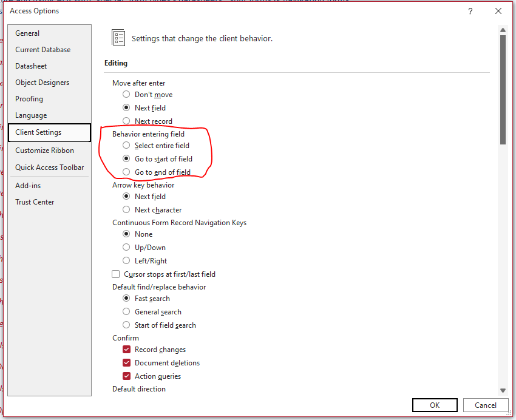This screenshot has height=420, width=516.
Task: Open Customize Ribbon settings
Action: coord(44,151)
